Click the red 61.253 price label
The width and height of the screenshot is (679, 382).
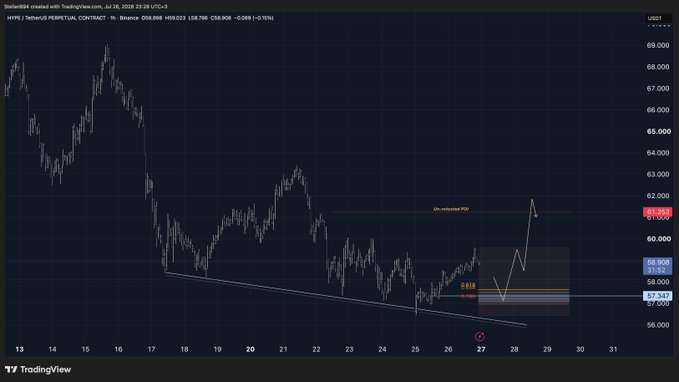[657, 212]
